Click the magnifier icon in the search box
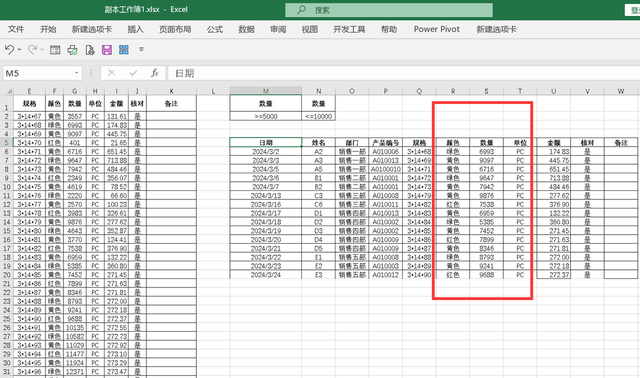This screenshot has width=640, height=378. click(x=301, y=10)
